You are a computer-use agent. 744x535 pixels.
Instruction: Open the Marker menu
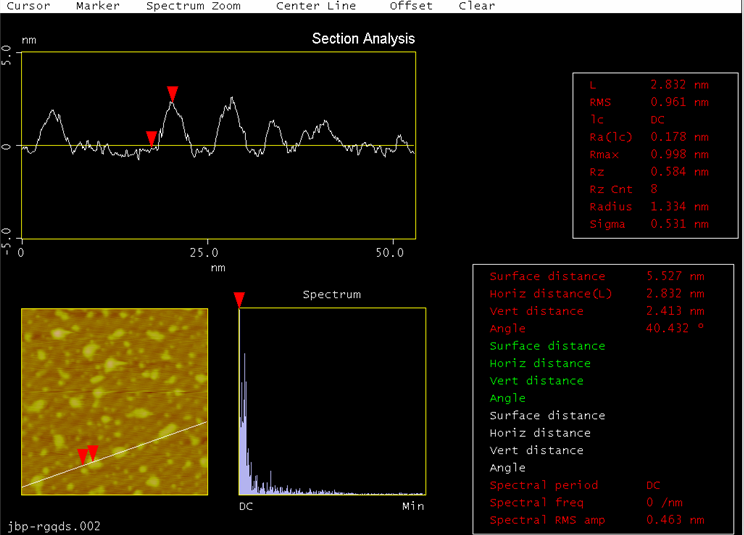[x=97, y=6]
